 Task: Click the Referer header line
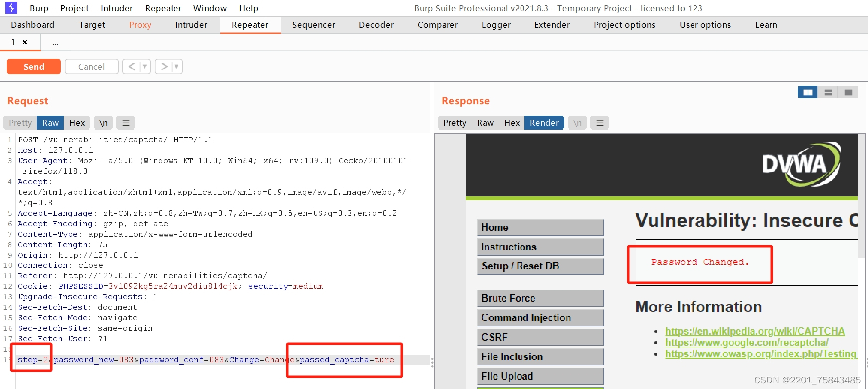coord(143,276)
